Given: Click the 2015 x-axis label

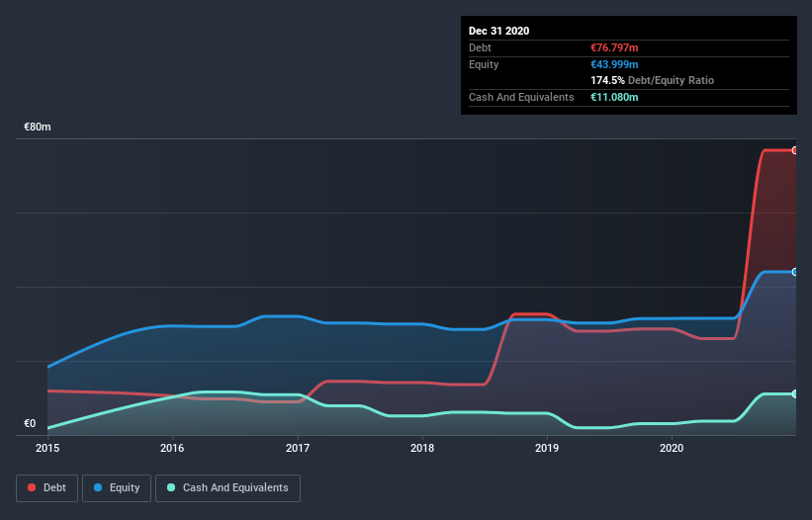Looking at the screenshot, I should pyautogui.click(x=47, y=448).
